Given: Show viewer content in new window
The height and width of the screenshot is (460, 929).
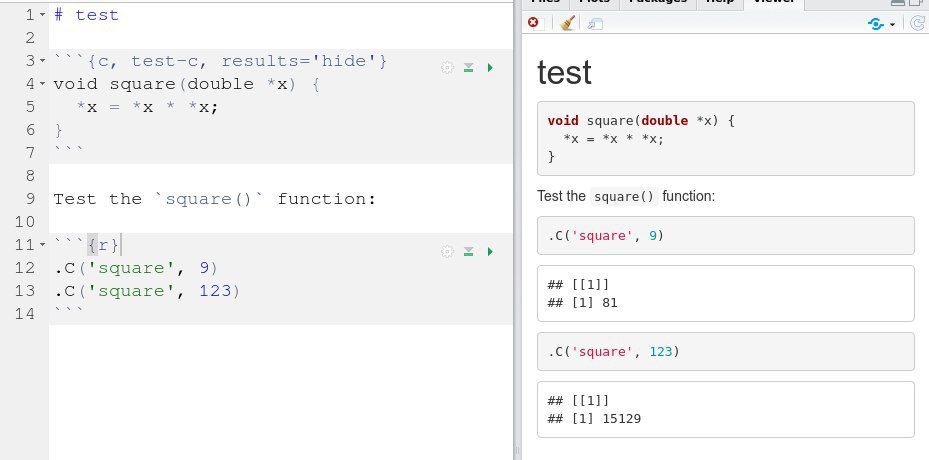Looking at the screenshot, I should pos(595,24).
